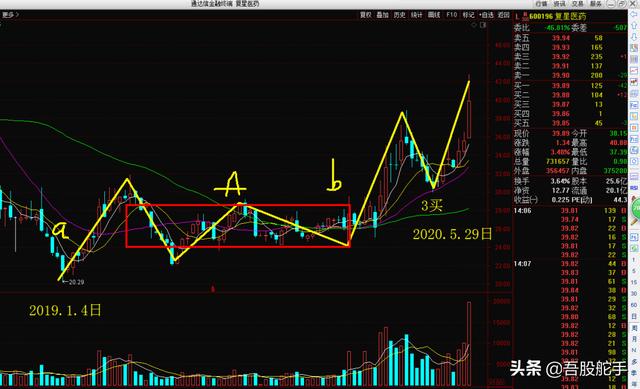Click the 买五 price 39.85
This screenshot has width=640, height=389.
[x=561, y=123]
